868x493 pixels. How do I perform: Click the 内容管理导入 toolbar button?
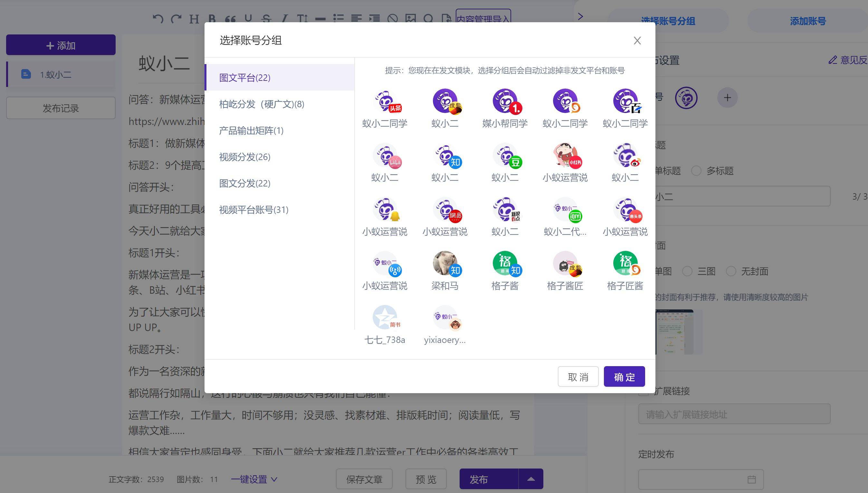coord(483,19)
